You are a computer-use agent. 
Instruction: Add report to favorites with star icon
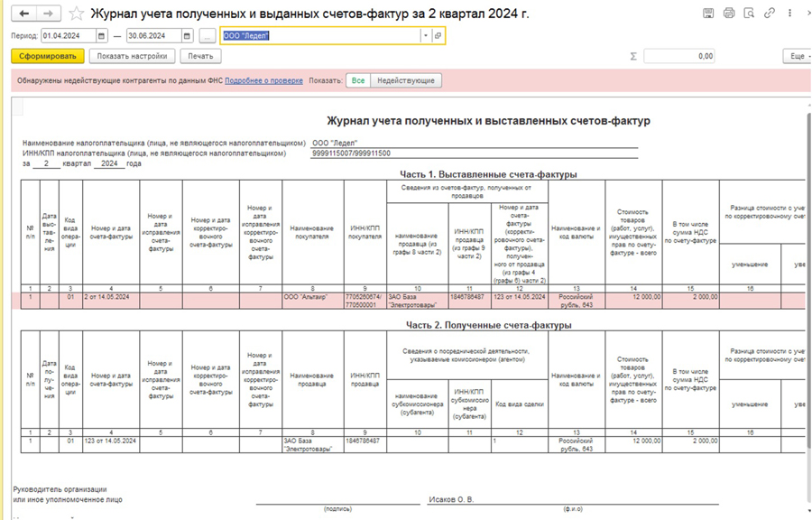(77, 14)
